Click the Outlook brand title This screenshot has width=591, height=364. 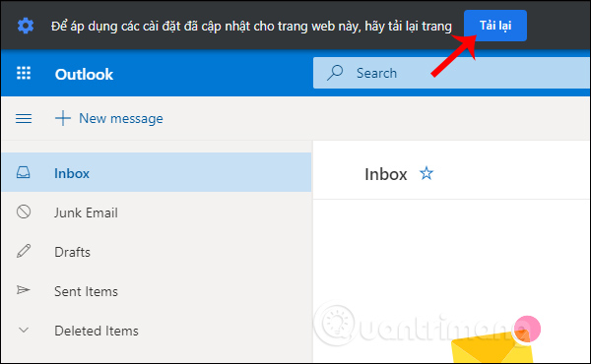(x=84, y=74)
